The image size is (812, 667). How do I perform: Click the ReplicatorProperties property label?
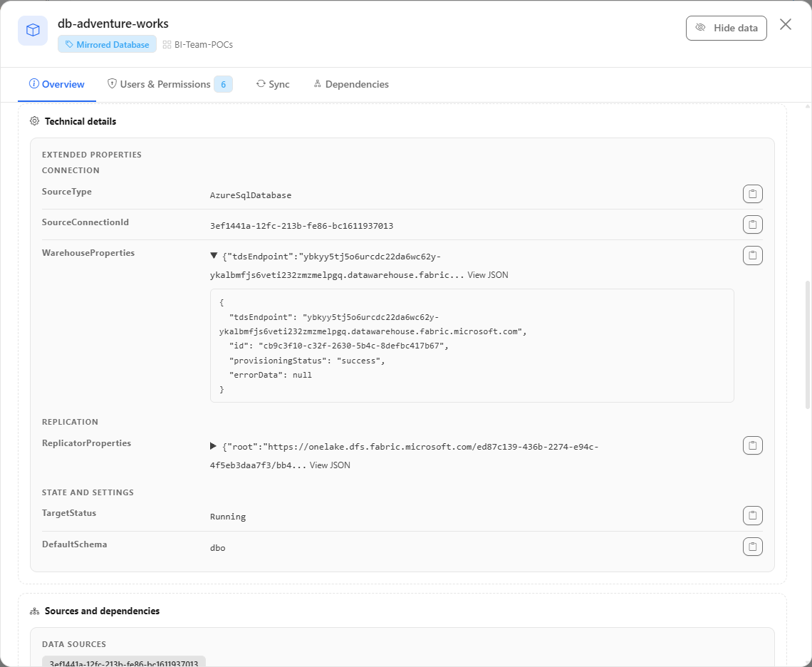(86, 443)
